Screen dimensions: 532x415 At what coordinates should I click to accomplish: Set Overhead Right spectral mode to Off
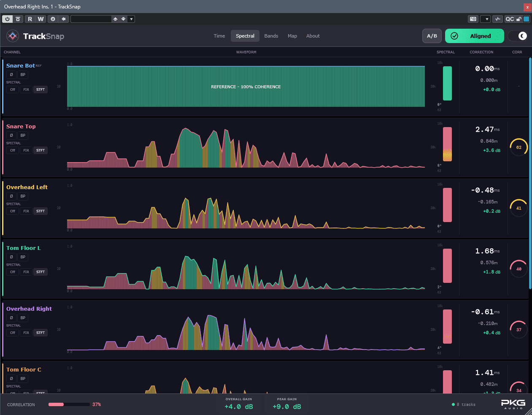13,333
